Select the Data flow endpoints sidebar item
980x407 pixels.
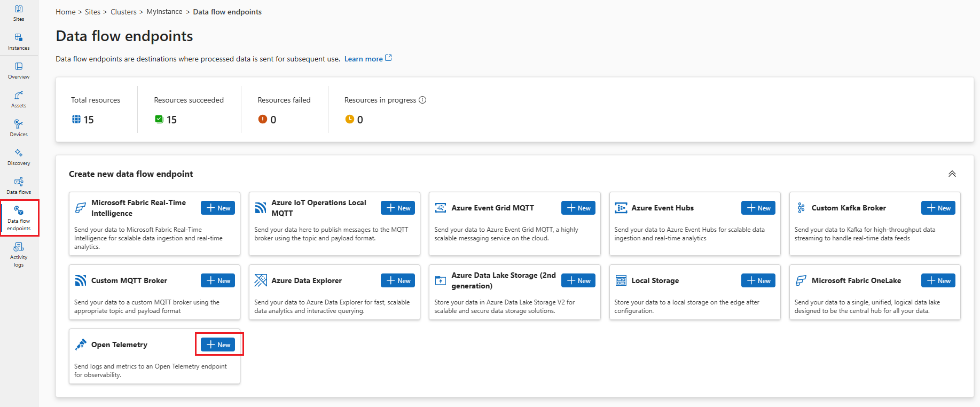tap(19, 218)
